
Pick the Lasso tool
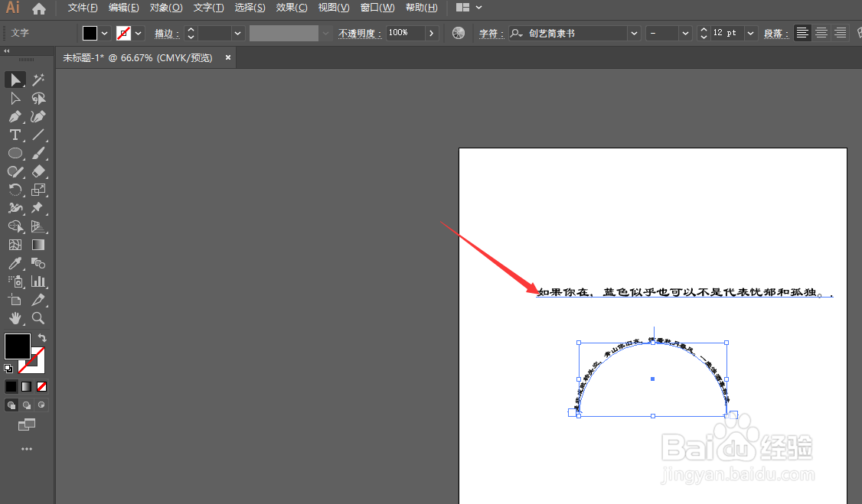(x=38, y=98)
